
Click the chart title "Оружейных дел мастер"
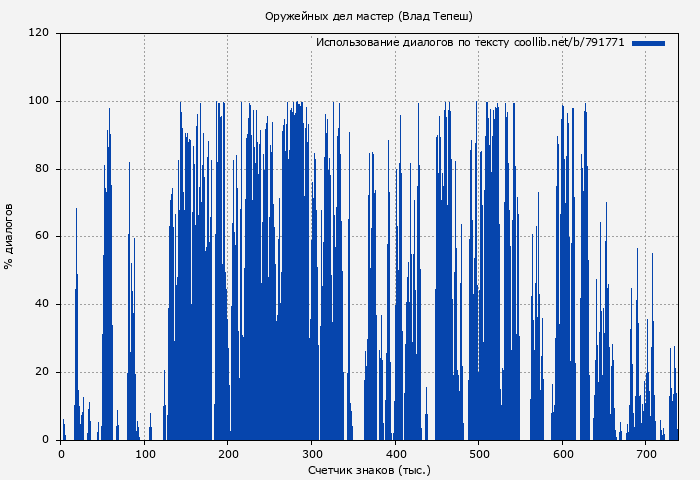click(x=369, y=16)
